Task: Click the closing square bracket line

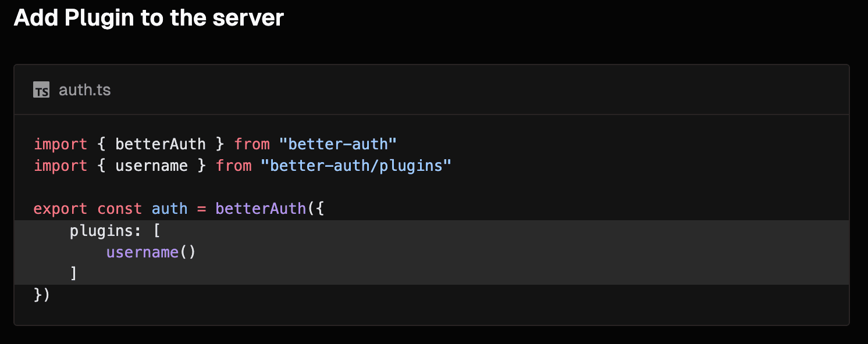Action: (x=432, y=274)
